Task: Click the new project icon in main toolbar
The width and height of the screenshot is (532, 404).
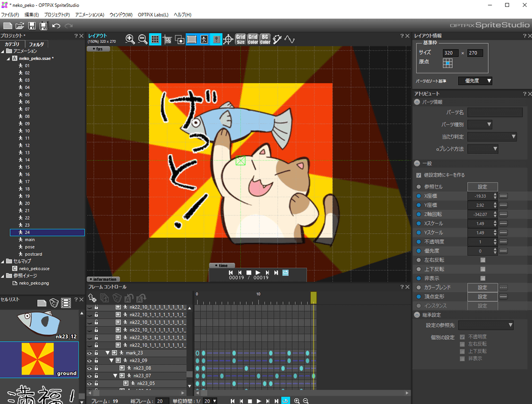Action: [7, 26]
